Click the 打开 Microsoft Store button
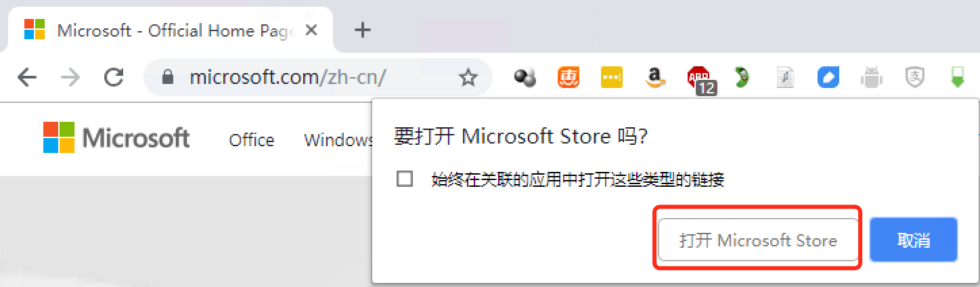The image size is (980, 287). pyautogui.click(x=758, y=240)
